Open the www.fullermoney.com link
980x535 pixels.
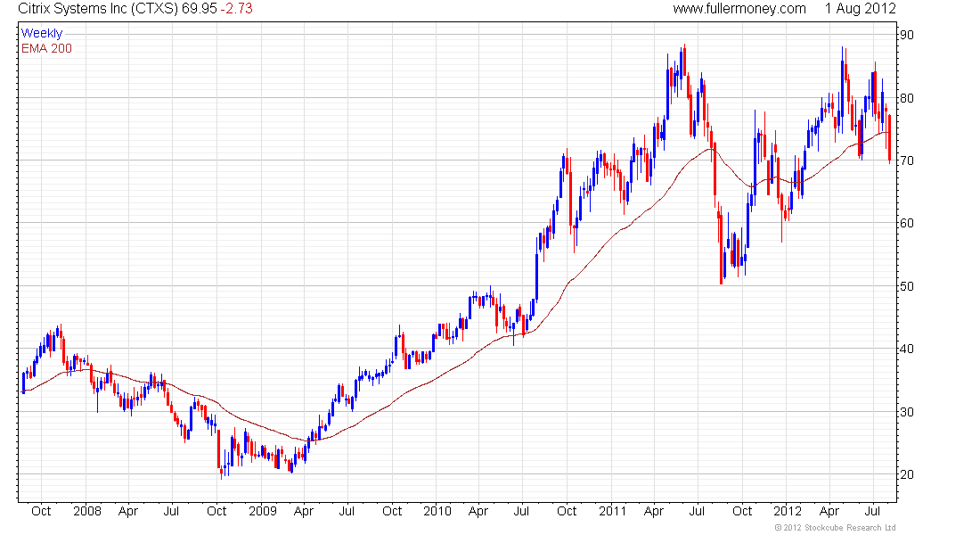coord(739,9)
